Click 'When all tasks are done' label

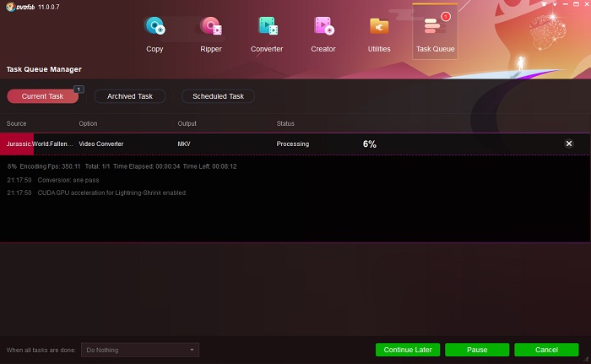41,350
